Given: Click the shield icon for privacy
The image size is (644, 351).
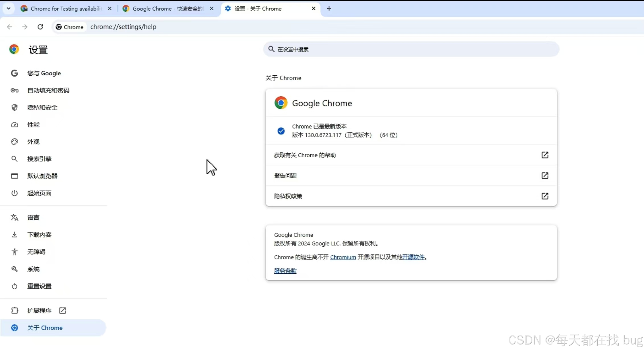Looking at the screenshot, I should [x=15, y=108].
